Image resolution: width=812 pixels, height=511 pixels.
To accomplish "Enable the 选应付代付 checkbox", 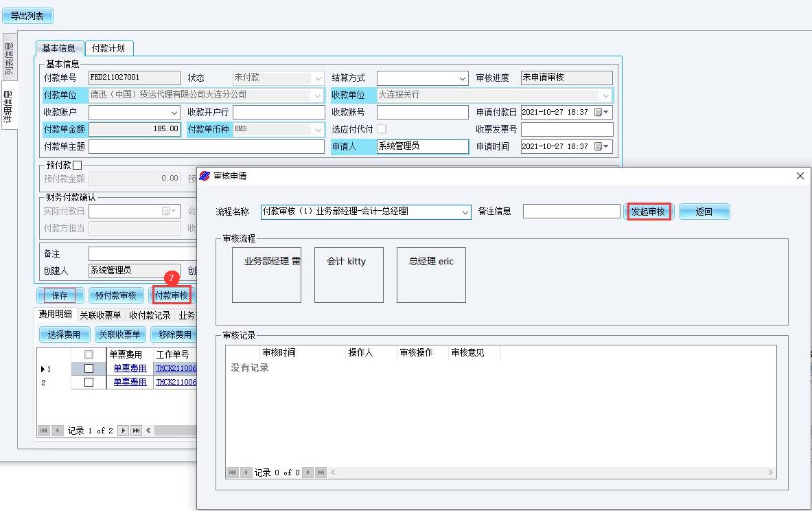I will [x=382, y=129].
